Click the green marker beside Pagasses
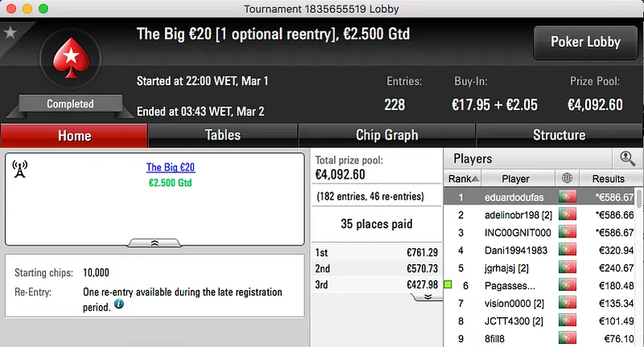Viewport: 644px width, 347px height. click(448, 285)
